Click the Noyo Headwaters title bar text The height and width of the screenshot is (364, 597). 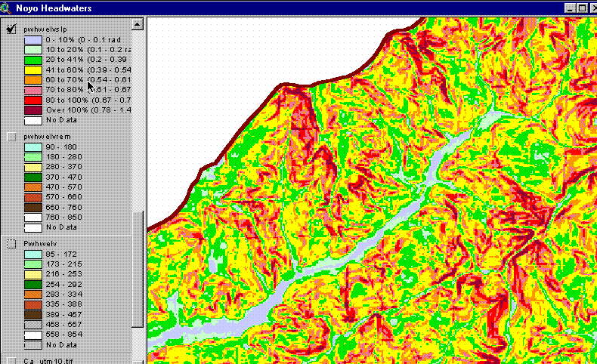pyautogui.click(x=54, y=8)
